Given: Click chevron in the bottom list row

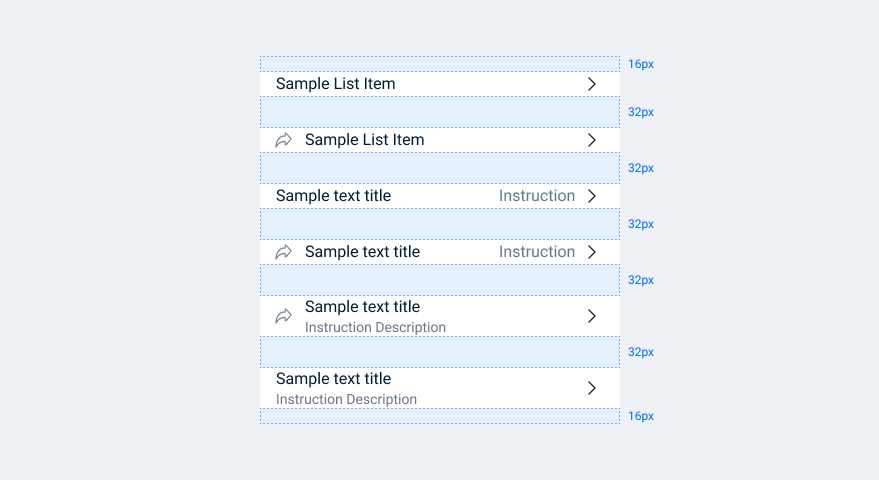Looking at the screenshot, I should tap(592, 388).
